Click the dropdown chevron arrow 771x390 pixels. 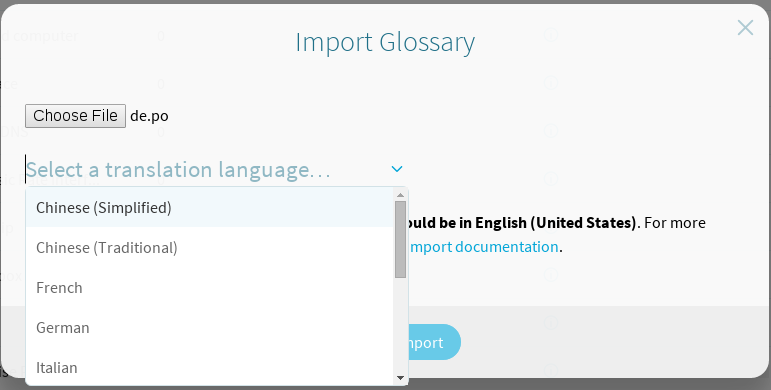tap(397, 169)
